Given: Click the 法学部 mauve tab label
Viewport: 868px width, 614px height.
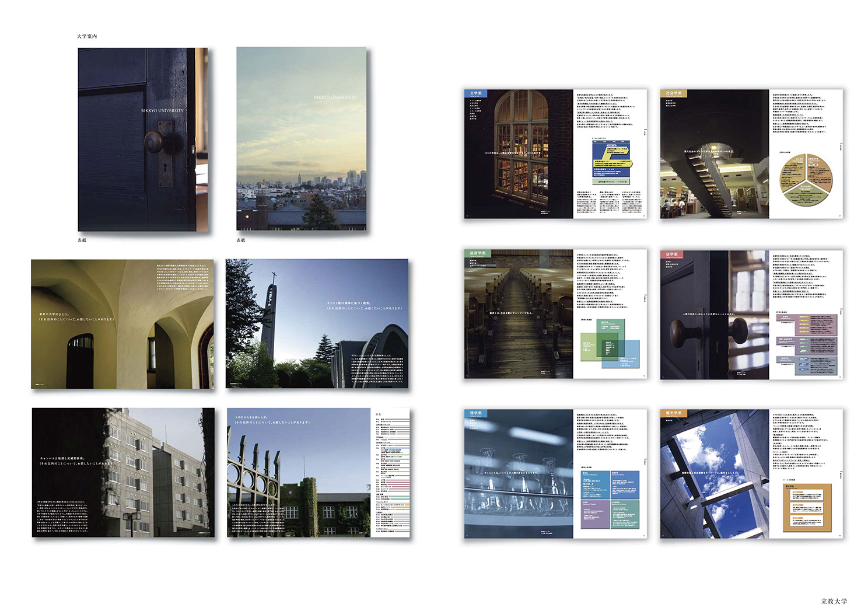Looking at the screenshot, I should [671, 254].
